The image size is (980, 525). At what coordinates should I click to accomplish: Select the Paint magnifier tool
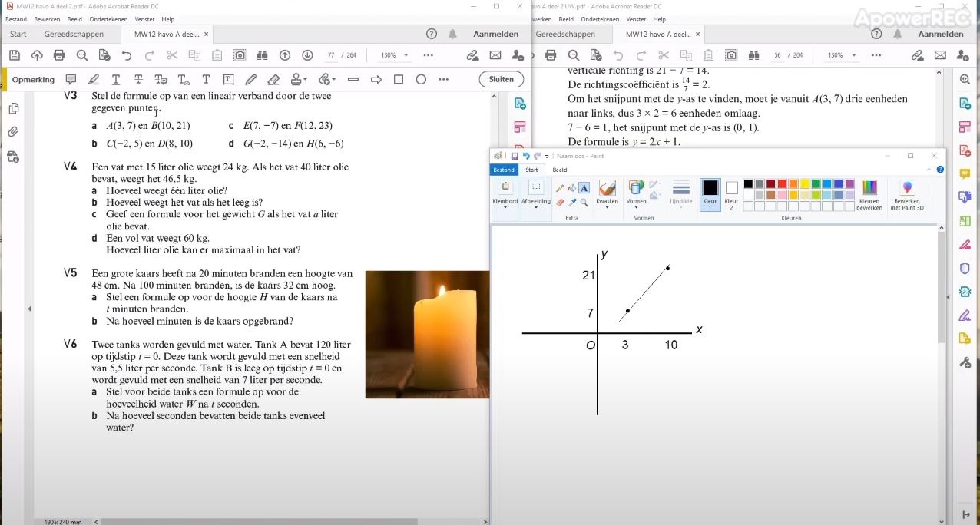click(584, 203)
